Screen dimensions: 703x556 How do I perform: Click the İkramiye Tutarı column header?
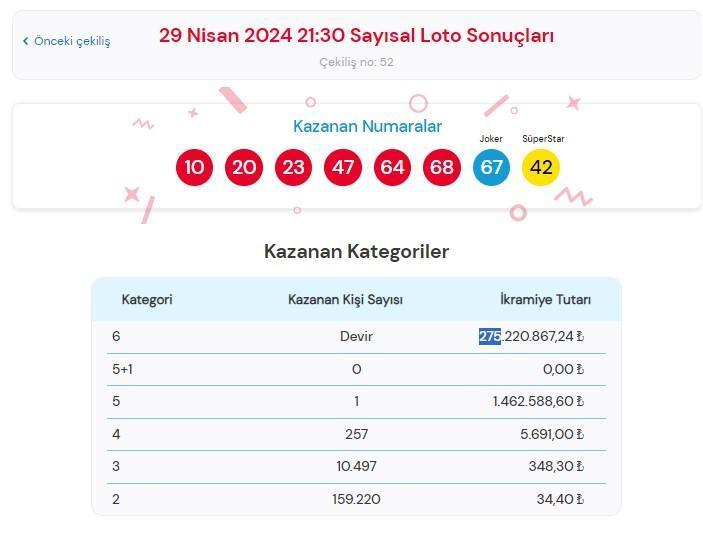click(545, 300)
